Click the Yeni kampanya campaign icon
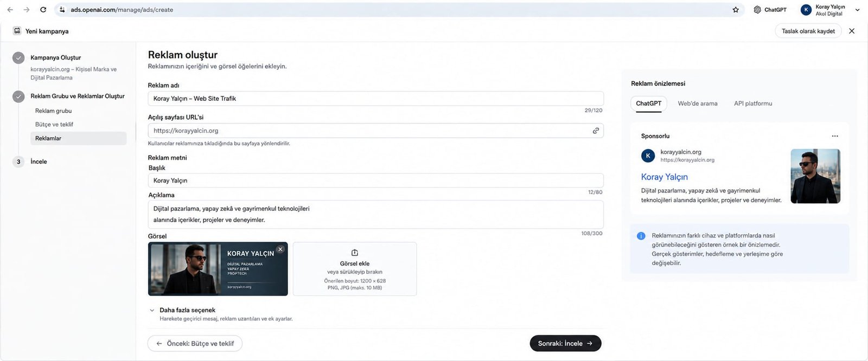 pyautogui.click(x=17, y=31)
